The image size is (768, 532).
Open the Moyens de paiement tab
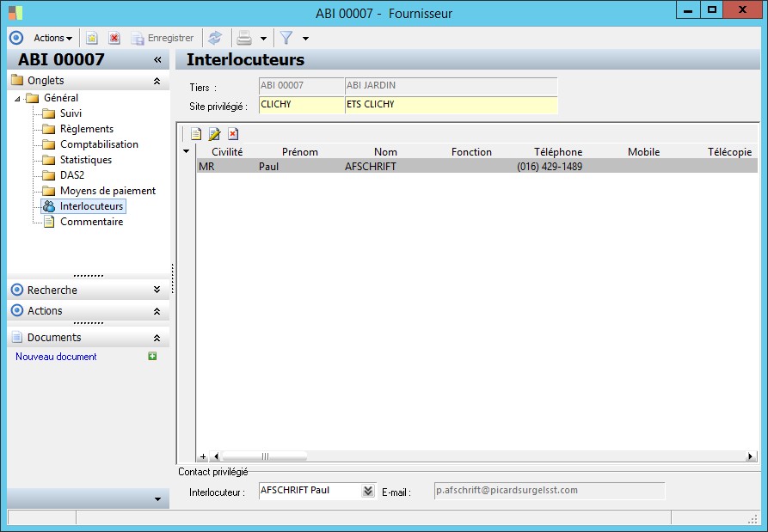108,191
